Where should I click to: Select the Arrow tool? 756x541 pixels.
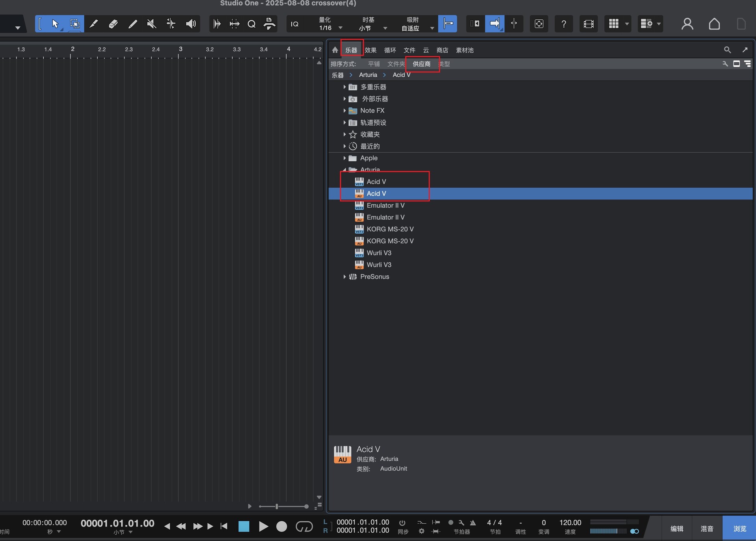[x=55, y=24]
